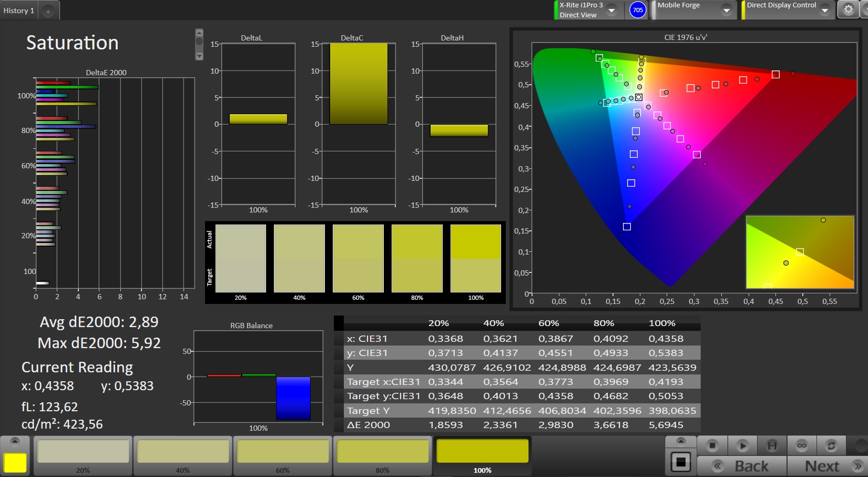
Task: Expand the X-Rite i1Pro 3 meter dropdown
Action: (x=611, y=10)
